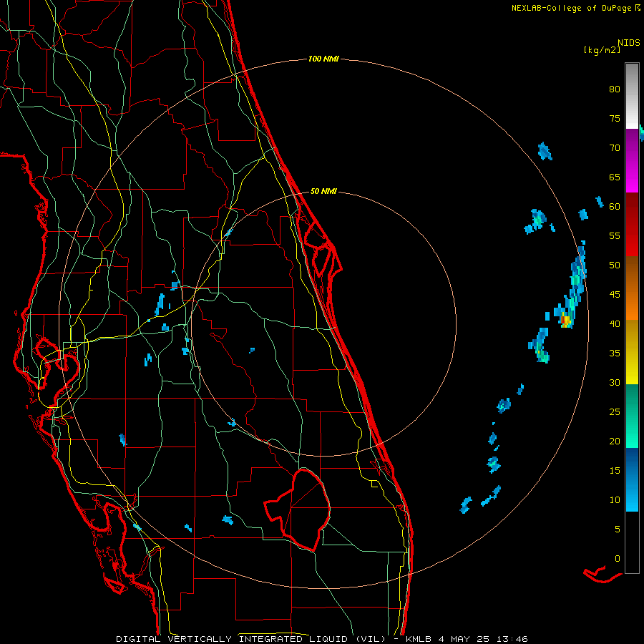Click the '75' value on the color scale
This screenshot has height=644, width=644.
click(x=615, y=119)
